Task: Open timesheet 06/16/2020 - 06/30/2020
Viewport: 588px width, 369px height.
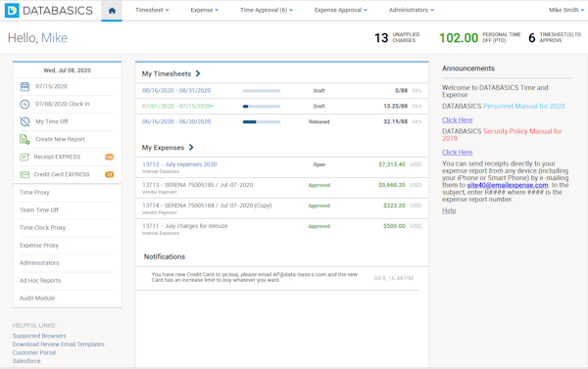Action: 176,121
